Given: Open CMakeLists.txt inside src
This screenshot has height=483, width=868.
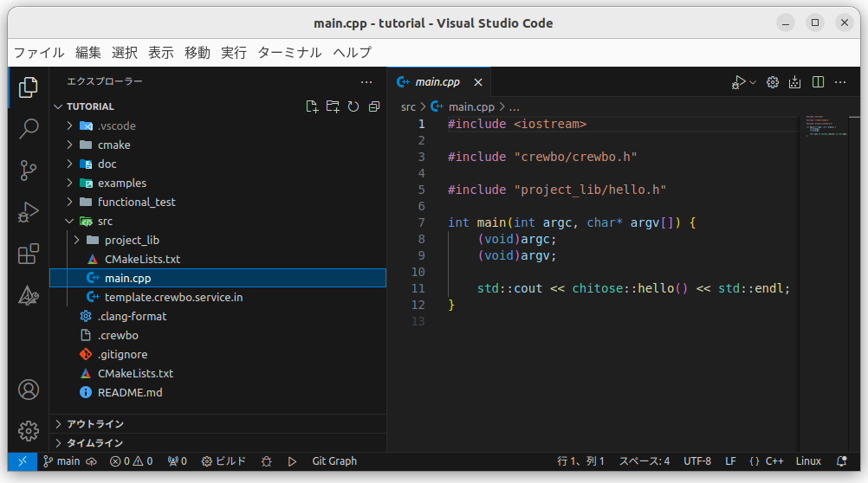Looking at the screenshot, I should (217, 260).
